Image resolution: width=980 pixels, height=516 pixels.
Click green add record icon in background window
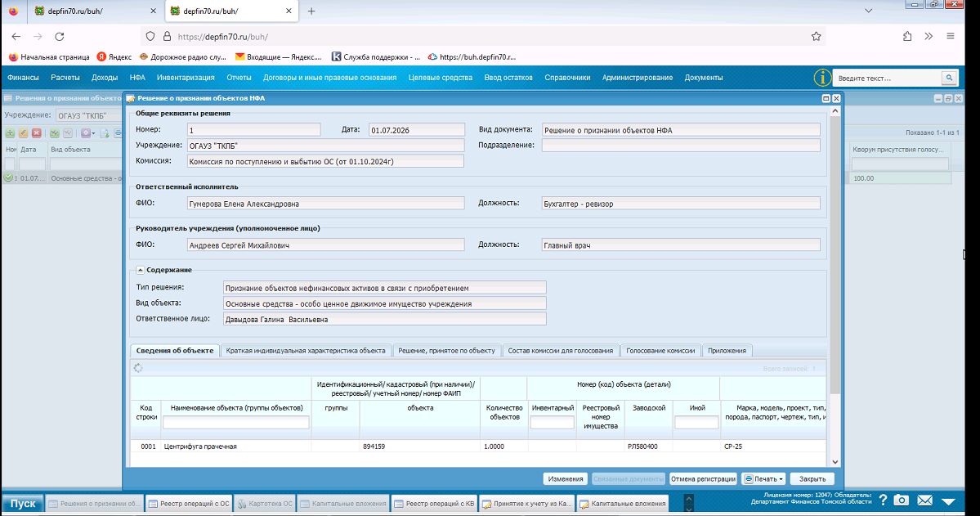click(10, 133)
